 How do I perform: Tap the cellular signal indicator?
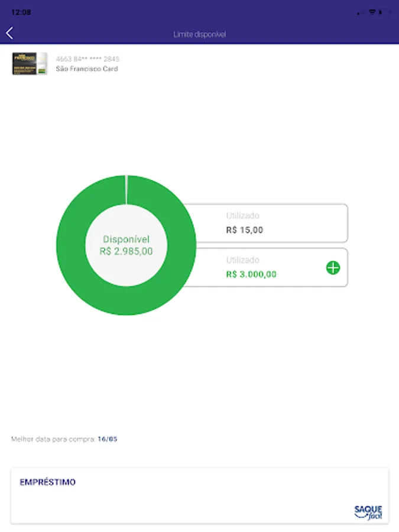tap(361, 12)
